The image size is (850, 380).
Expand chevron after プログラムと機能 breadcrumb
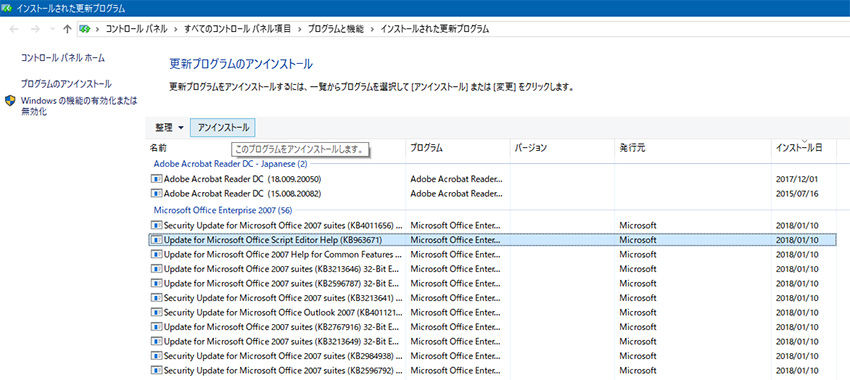click(x=372, y=29)
